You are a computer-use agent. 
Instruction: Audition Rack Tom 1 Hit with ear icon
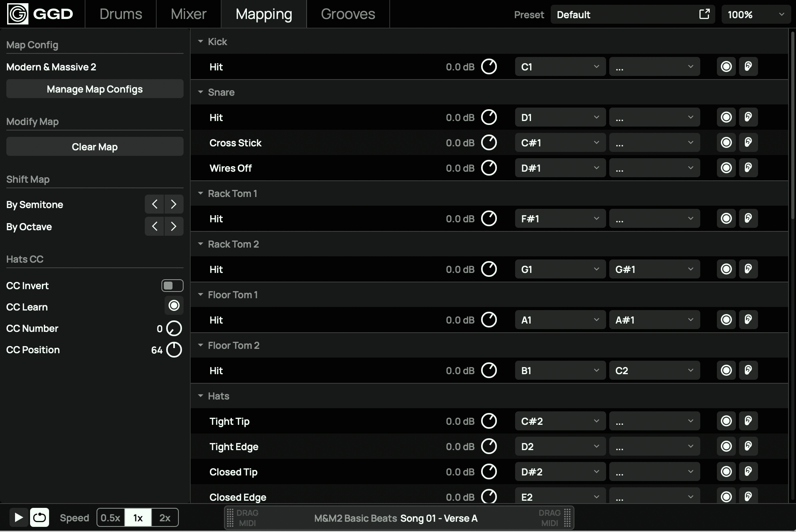click(x=748, y=218)
